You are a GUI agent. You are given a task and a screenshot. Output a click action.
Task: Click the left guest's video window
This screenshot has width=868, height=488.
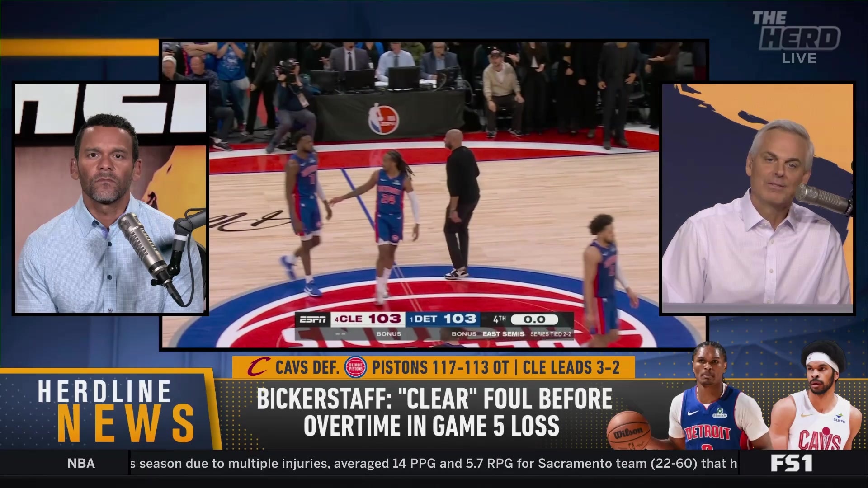pos(110,198)
